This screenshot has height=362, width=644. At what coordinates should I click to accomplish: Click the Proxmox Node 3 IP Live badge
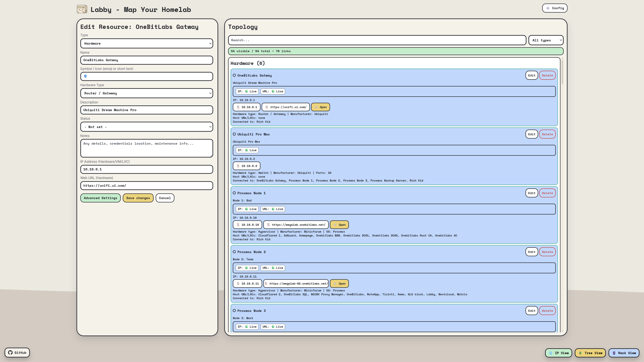point(247,326)
